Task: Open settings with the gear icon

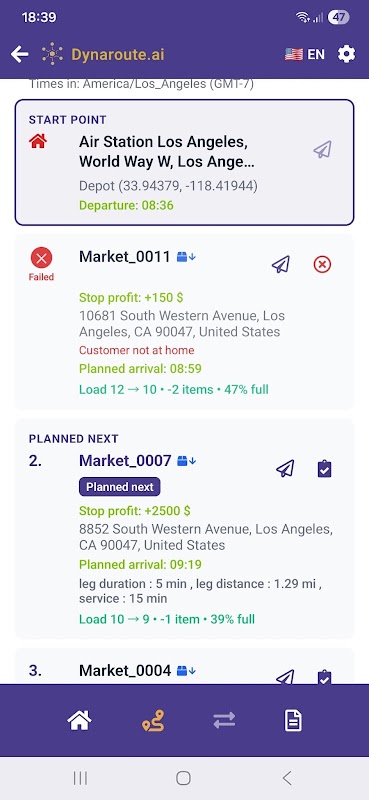Action: point(347,54)
